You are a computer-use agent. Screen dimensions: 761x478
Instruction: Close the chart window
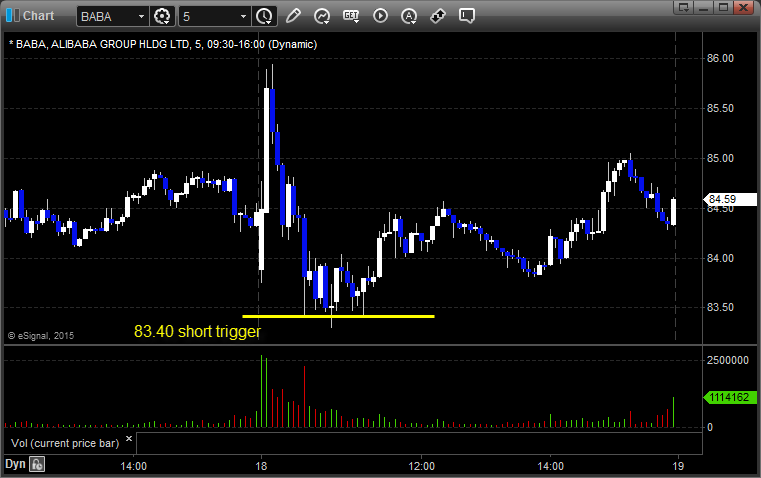point(743,7)
